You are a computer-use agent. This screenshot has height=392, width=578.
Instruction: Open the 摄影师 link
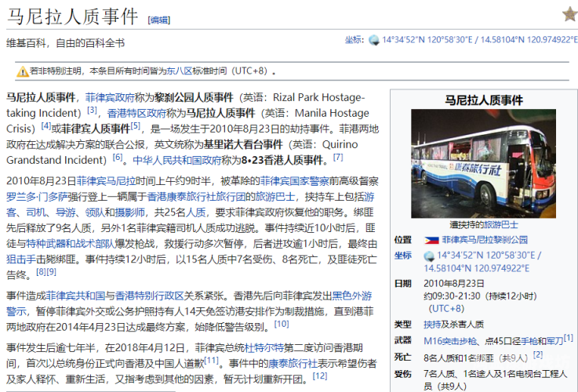pyautogui.click(x=129, y=212)
